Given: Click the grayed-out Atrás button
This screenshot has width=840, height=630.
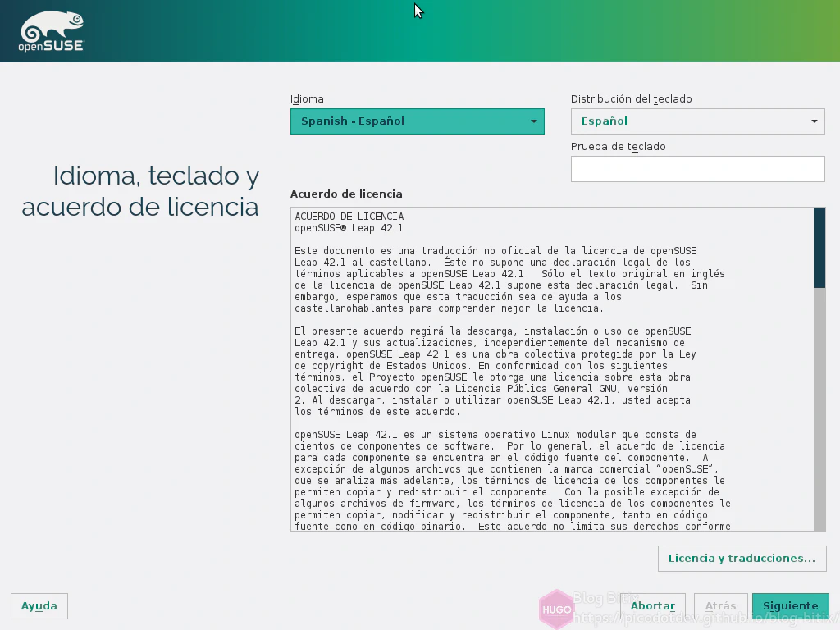Looking at the screenshot, I should pos(720,606).
